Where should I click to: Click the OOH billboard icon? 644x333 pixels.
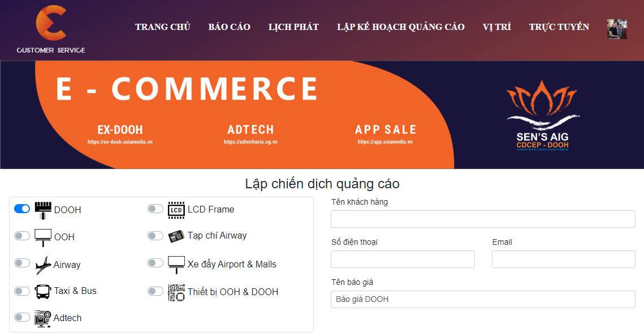[43, 237]
